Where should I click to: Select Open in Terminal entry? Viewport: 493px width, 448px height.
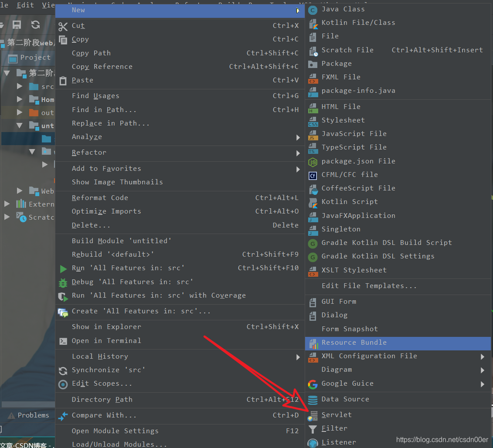coord(180,341)
